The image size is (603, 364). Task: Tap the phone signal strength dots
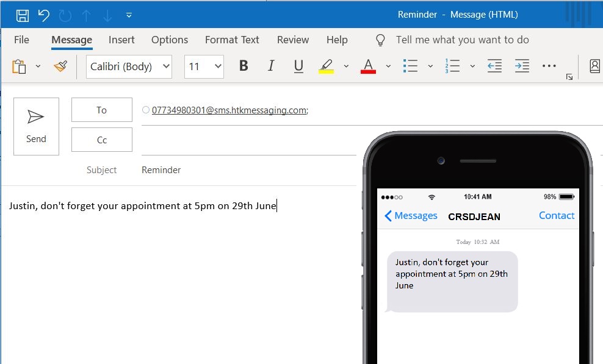391,197
